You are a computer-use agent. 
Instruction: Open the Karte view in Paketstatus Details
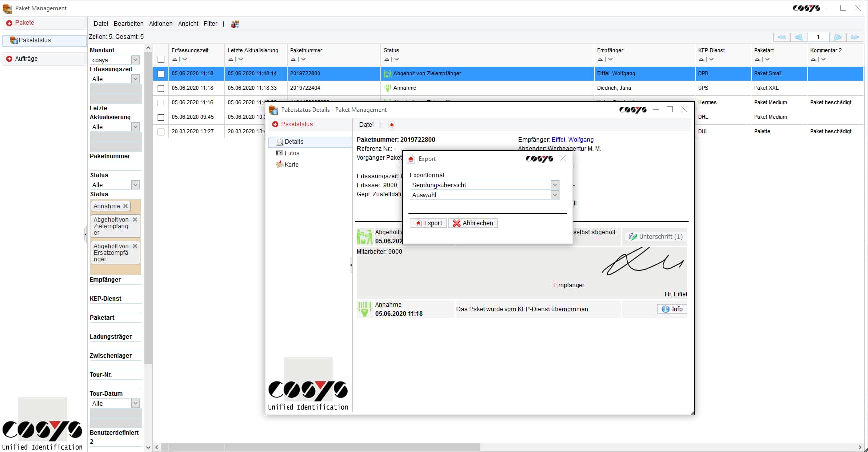(291, 164)
